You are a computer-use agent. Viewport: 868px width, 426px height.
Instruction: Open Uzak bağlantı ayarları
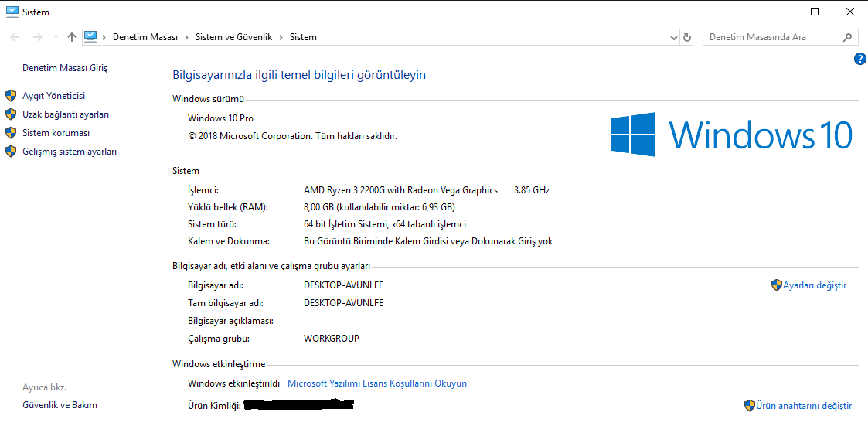pyautogui.click(x=66, y=114)
